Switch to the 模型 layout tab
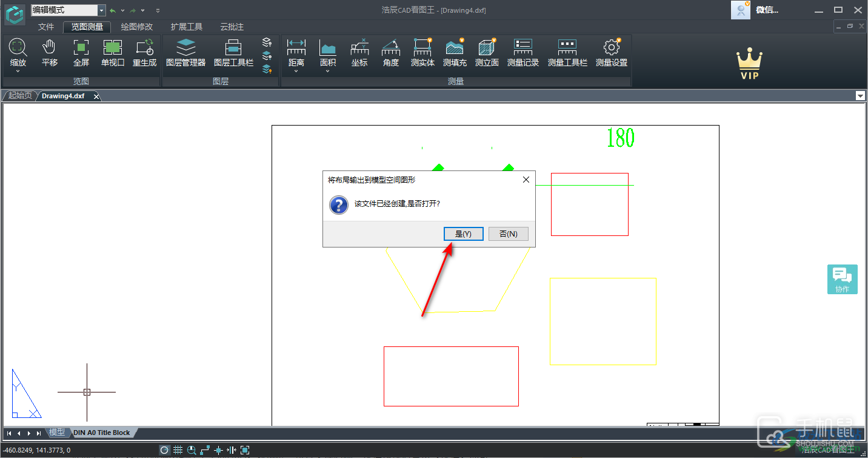The image size is (868, 458). click(57, 433)
